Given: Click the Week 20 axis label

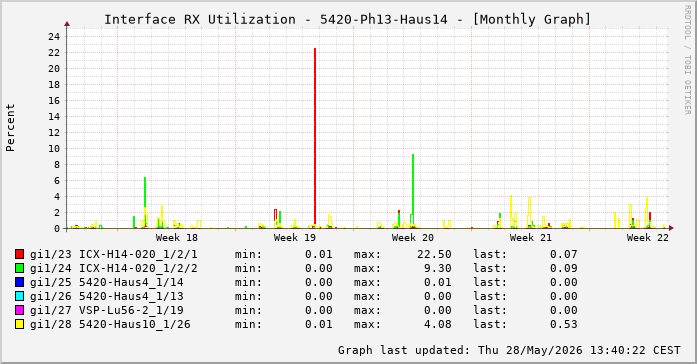Looking at the screenshot, I should 413,238.
